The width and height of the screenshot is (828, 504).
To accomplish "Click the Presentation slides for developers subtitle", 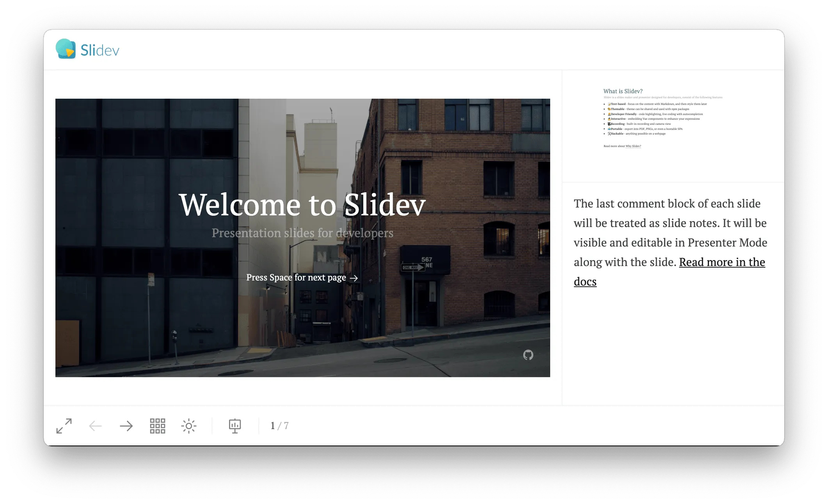I will tap(302, 233).
